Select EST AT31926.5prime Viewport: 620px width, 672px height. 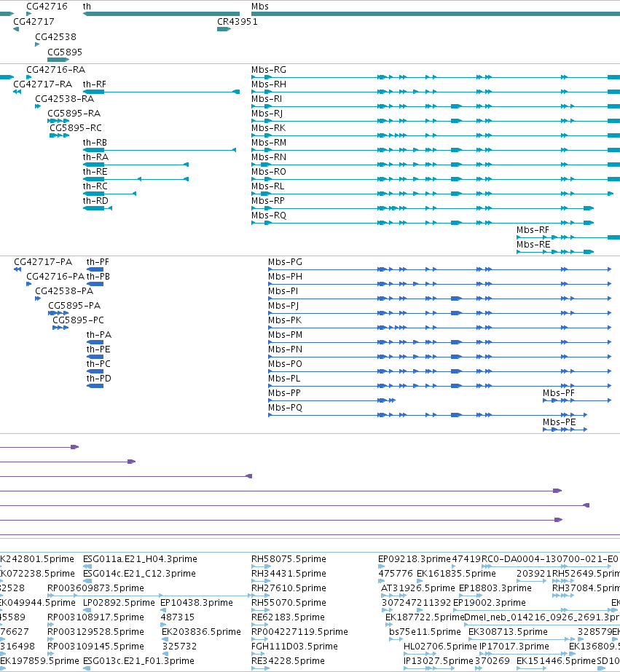(418, 588)
